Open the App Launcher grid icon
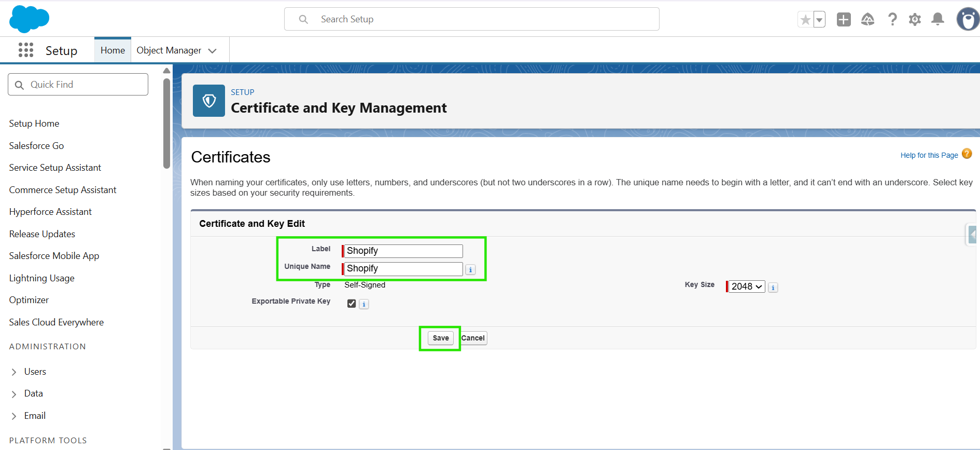980x450 pixels. [x=26, y=50]
